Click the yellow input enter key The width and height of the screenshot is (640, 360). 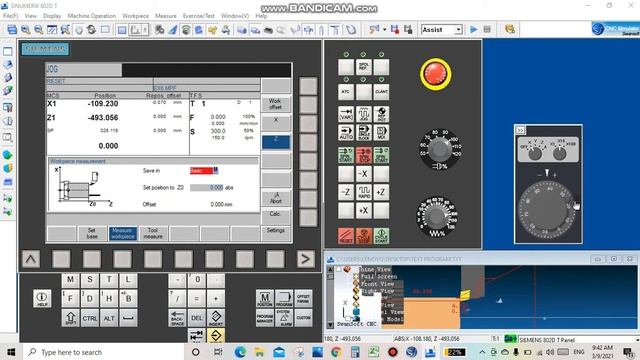click(216, 336)
